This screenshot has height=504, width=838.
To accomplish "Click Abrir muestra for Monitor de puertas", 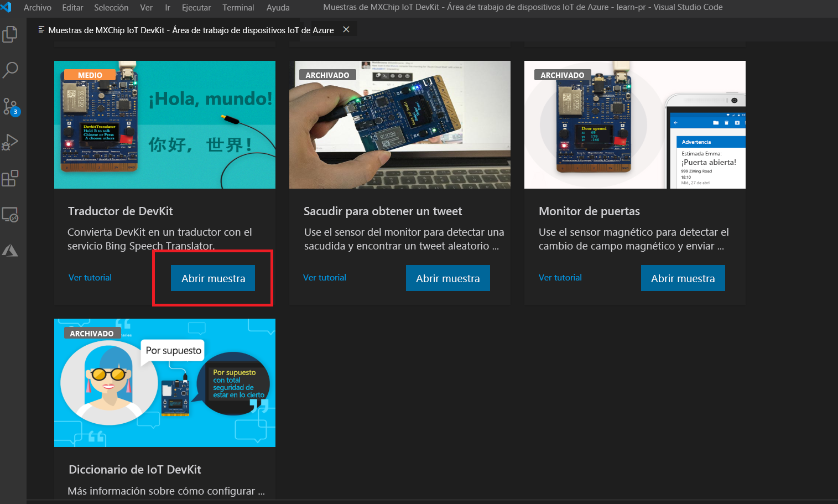I will click(x=683, y=278).
